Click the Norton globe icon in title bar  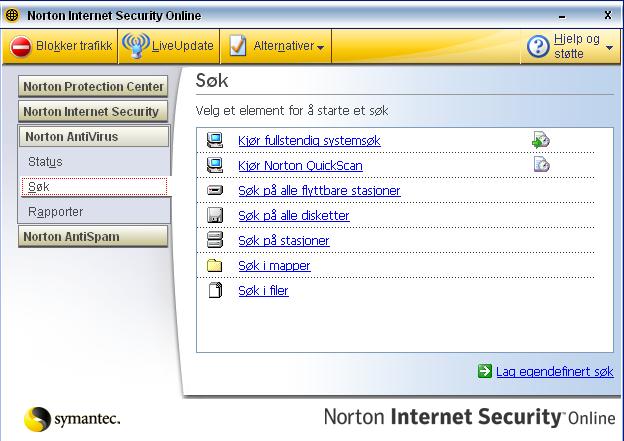[12, 15]
